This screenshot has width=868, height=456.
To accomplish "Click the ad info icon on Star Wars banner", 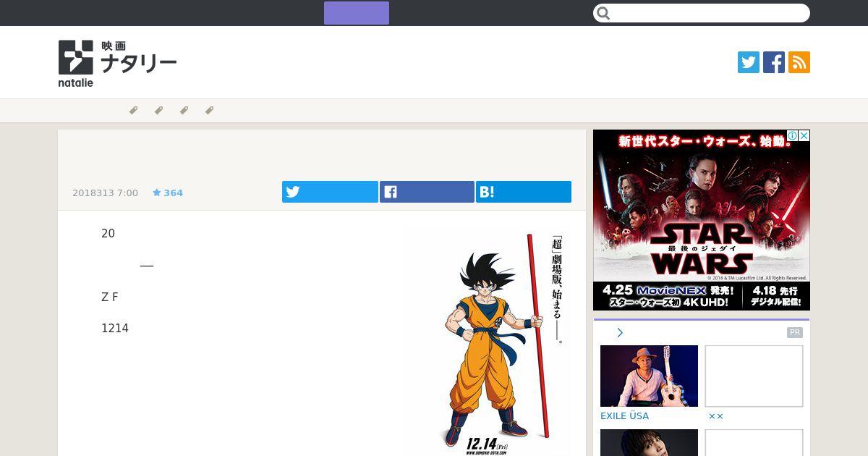I will [793, 135].
